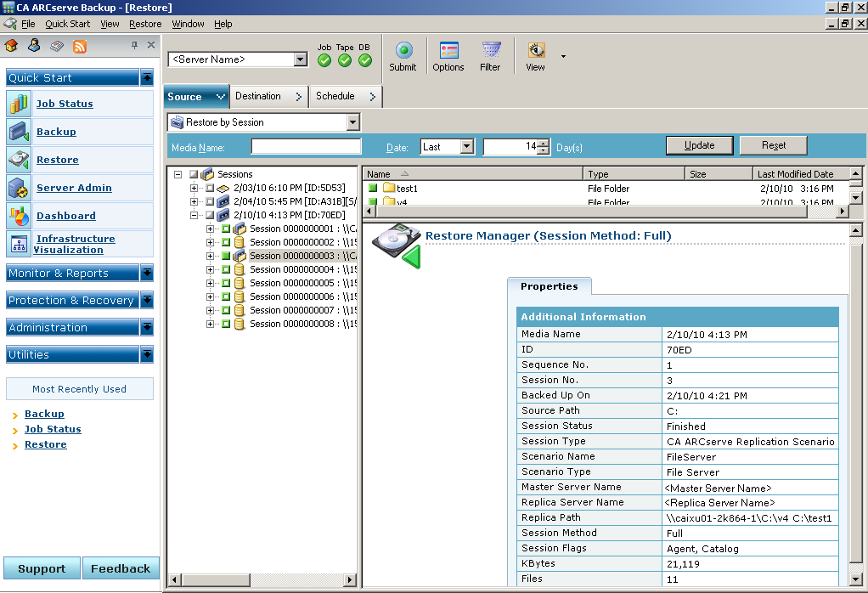
Task: Select the Server Admin icon in Quick Start
Action: click(19, 187)
